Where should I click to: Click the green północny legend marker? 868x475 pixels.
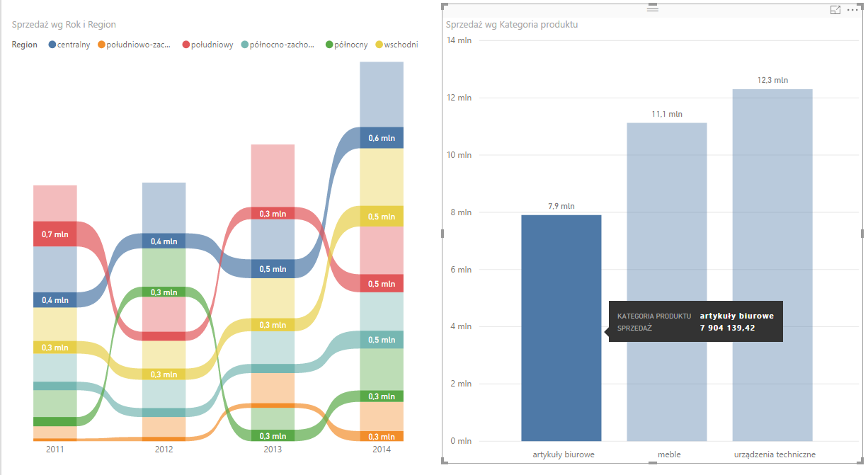329,45
